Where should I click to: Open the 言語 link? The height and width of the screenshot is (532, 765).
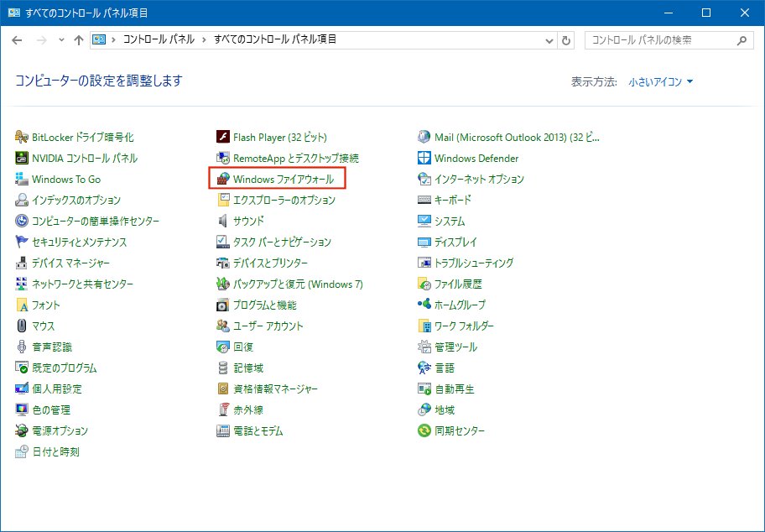(445, 368)
